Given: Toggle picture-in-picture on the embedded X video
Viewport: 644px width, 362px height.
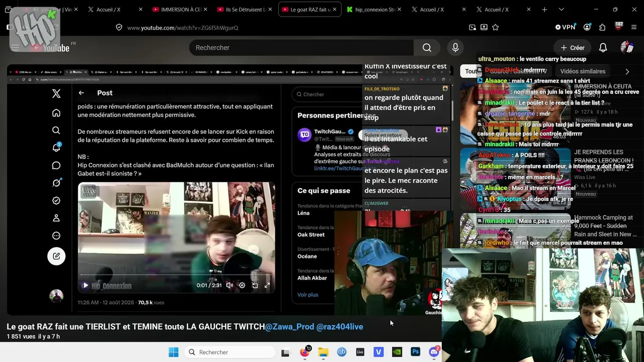Looking at the screenshot, I should click(255, 285).
